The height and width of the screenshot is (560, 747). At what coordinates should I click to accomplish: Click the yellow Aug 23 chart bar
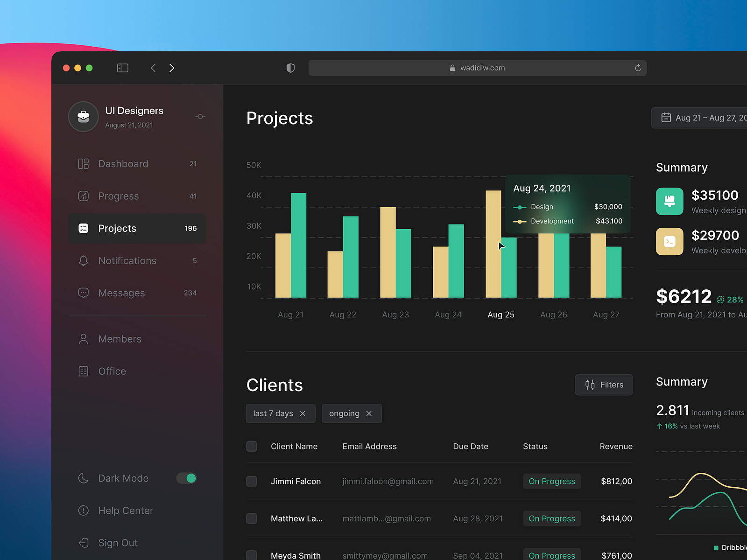coord(388,252)
